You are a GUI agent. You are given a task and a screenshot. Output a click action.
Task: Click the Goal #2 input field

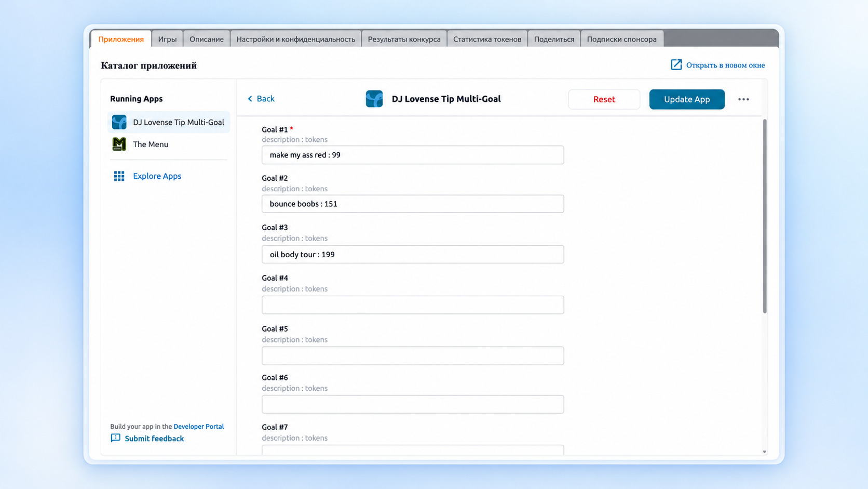tap(413, 204)
